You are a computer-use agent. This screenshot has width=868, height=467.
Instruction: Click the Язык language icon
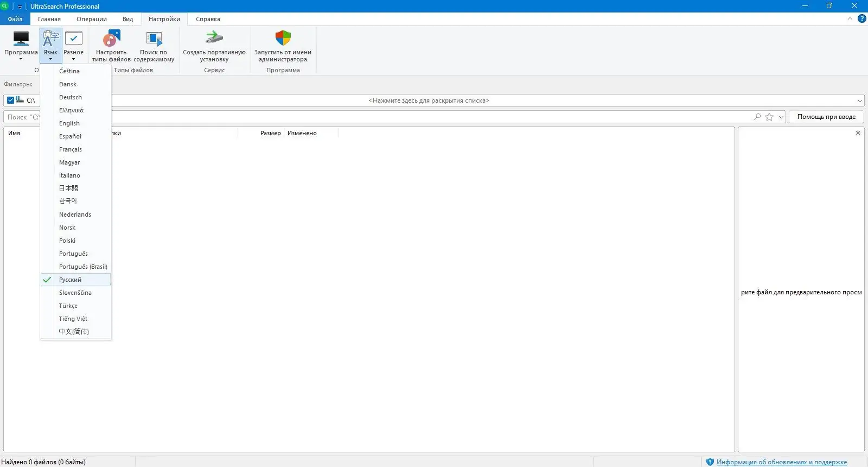coord(50,45)
